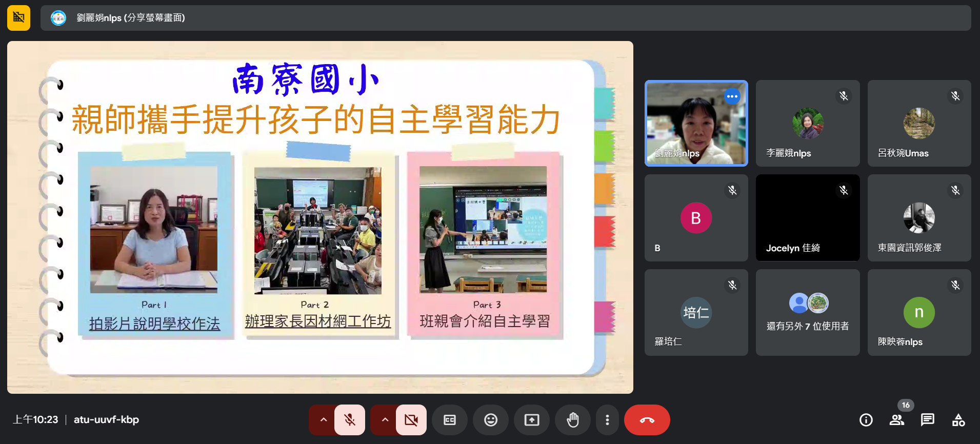Click the 還有另外 7 位使用者 tile
Screen dimensions: 980x444
coord(807,312)
